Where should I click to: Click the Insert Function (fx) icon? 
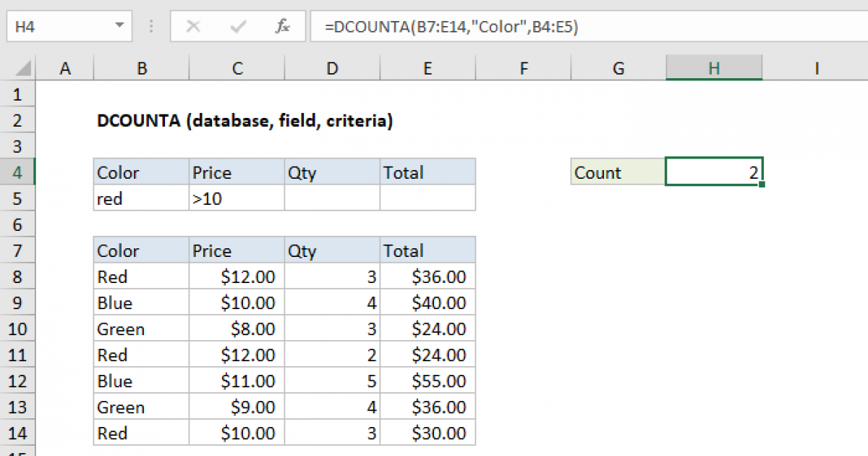click(281, 26)
